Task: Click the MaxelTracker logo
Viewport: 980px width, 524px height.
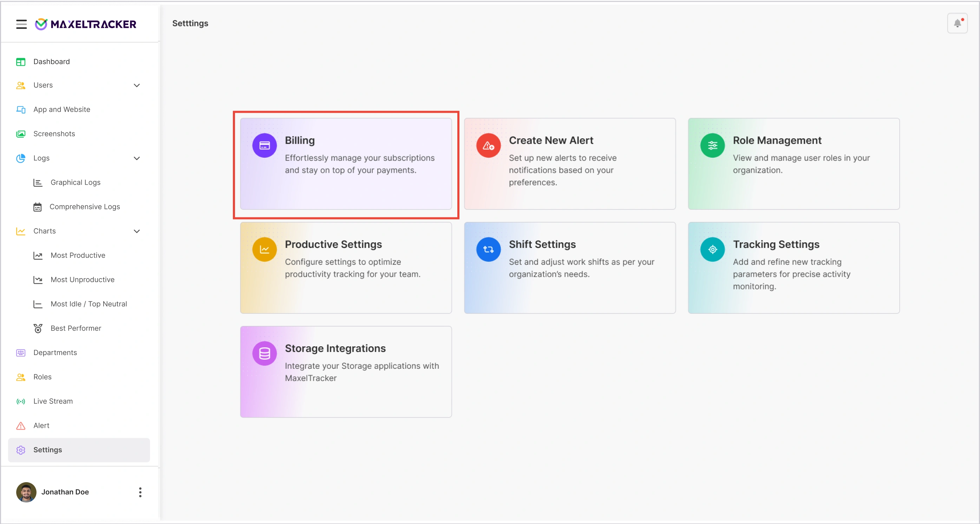Action: click(x=86, y=24)
